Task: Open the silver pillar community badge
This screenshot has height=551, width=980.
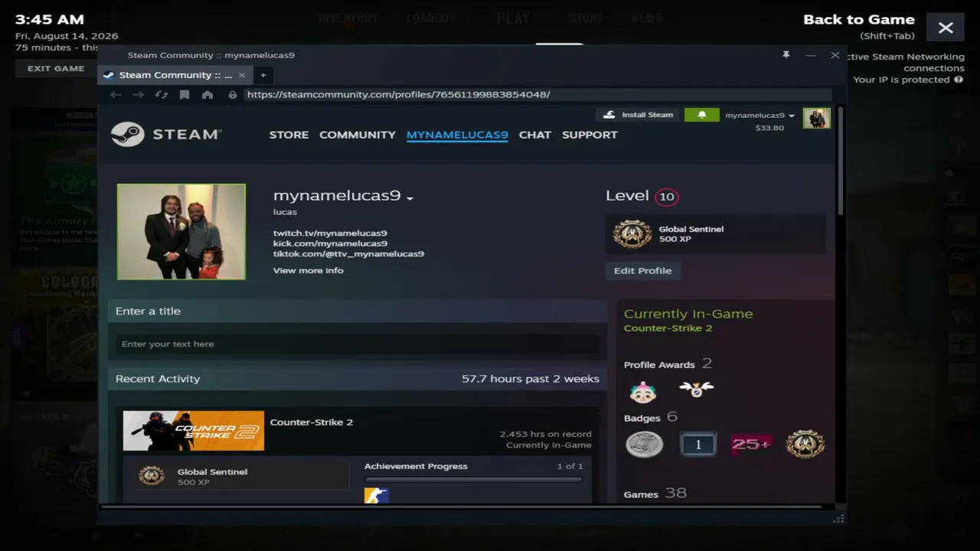Action: pyautogui.click(x=644, y=445)
